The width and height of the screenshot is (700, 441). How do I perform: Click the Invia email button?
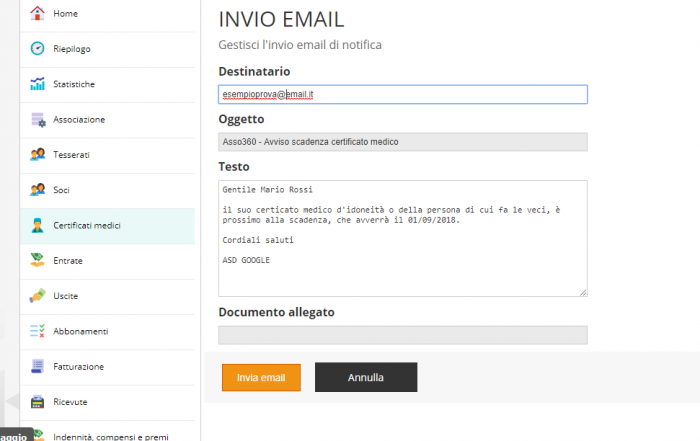[261, 378]
